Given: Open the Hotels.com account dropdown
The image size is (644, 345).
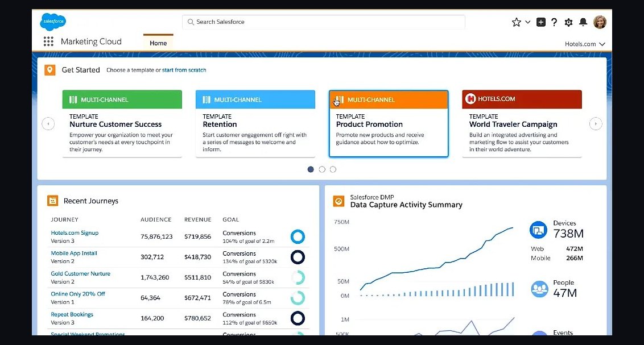Looking at the screenshot, I should tap(584, 44).
